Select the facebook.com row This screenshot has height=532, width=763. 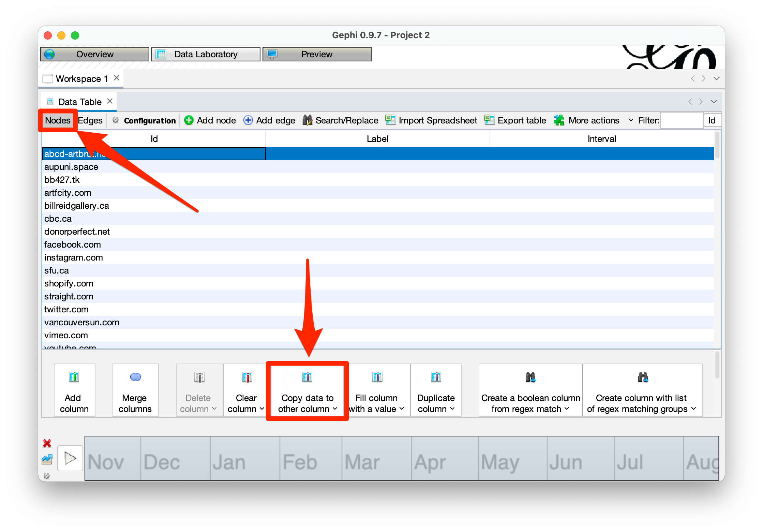(x=378, y=245)
